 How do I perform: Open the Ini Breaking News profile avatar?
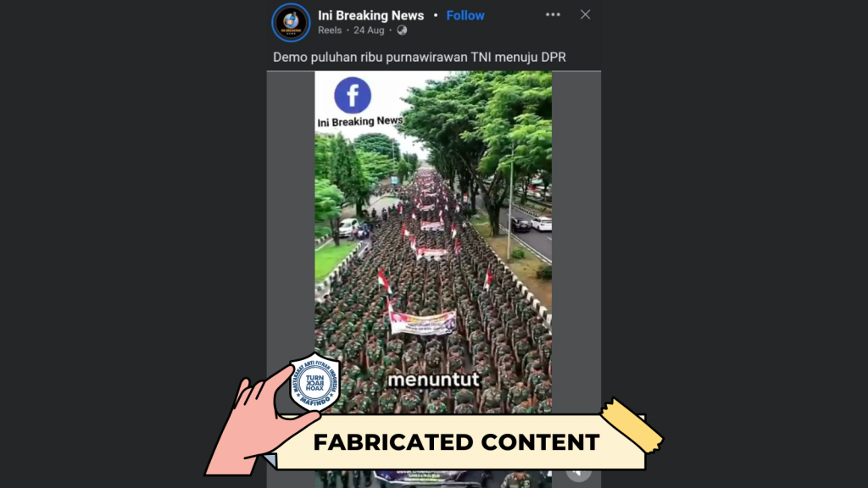click(x=291, y=22)
